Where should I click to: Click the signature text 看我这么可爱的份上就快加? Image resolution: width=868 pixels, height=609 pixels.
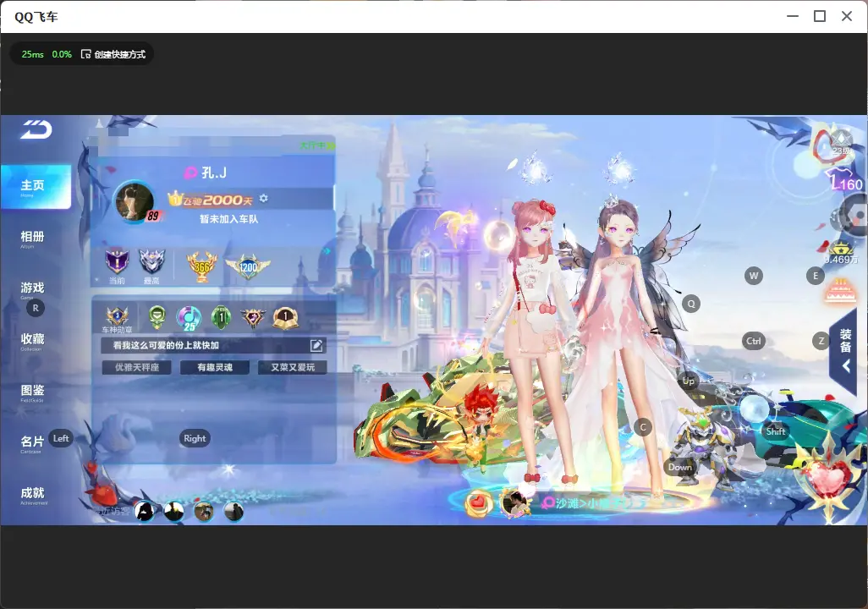tap(166, 345)
